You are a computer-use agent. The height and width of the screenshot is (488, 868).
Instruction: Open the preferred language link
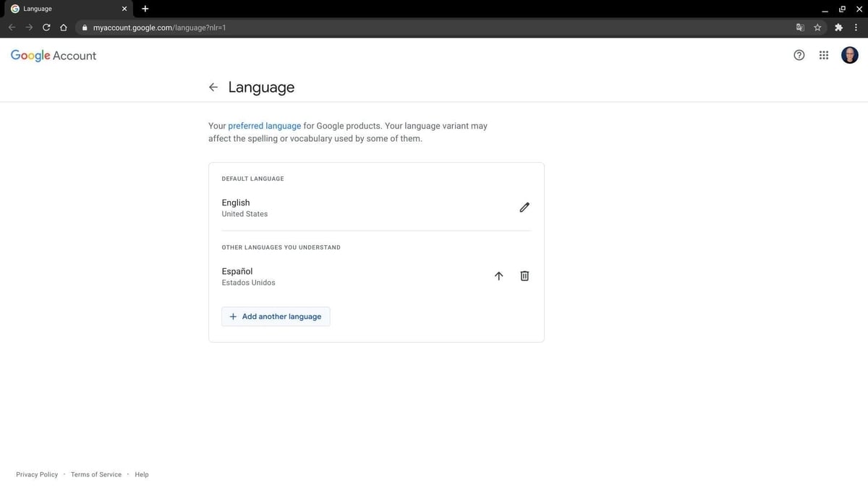point(264,125)
